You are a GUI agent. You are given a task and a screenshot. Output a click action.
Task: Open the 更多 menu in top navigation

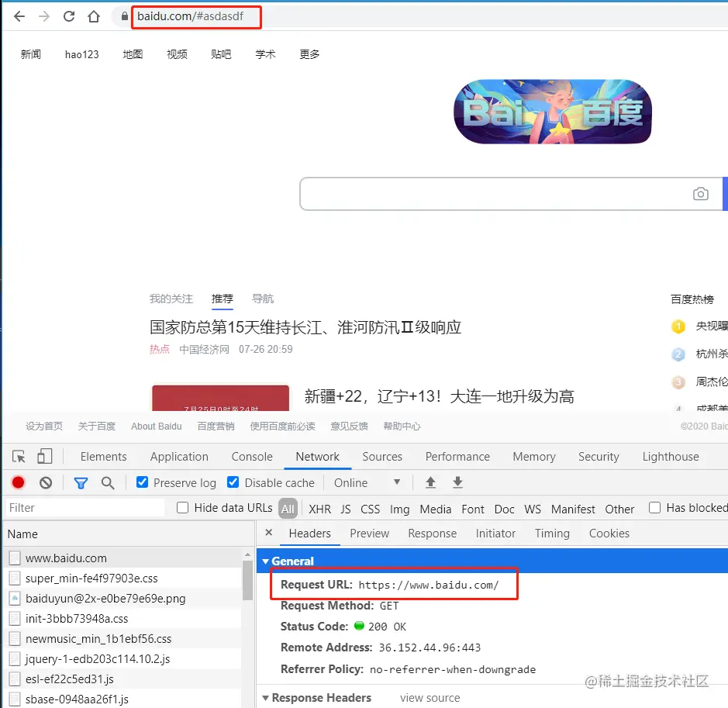[x=309, y=54]
